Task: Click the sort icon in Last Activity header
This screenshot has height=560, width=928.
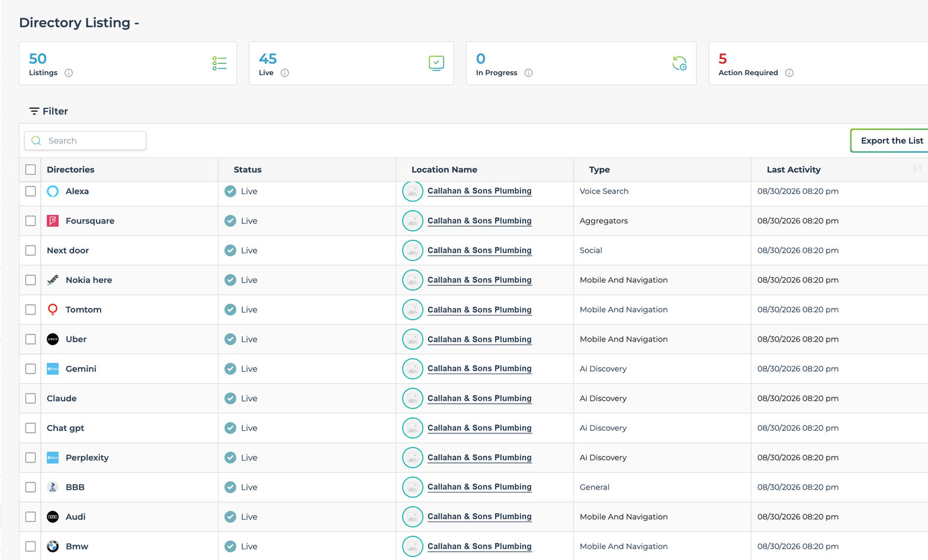Action: [917, 169]
